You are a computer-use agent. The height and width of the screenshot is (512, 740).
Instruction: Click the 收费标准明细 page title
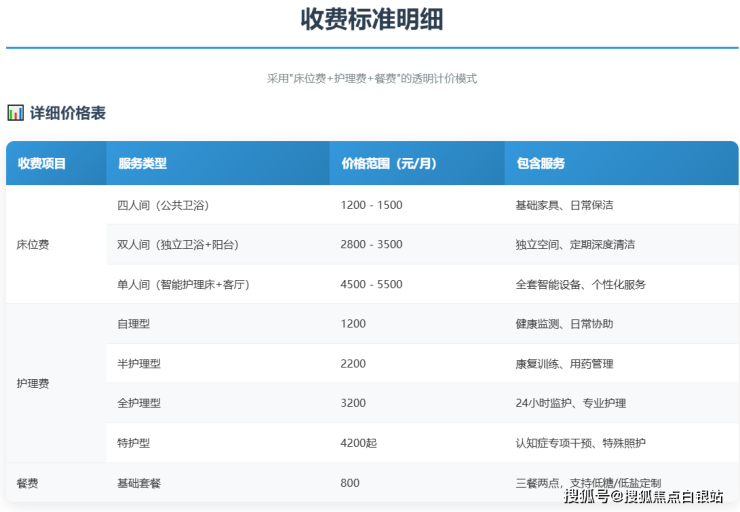pyautogui.click(x=372, y=19)
